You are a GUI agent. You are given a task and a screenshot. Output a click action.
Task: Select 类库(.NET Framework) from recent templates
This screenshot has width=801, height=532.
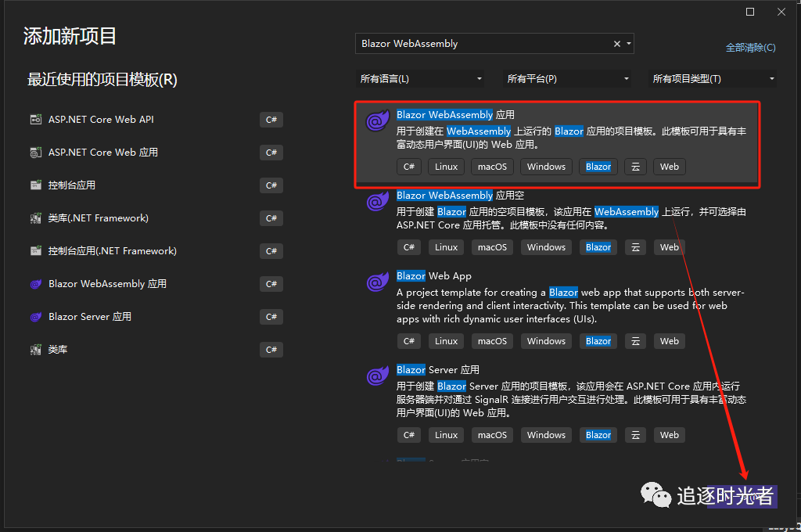[99, 218]
